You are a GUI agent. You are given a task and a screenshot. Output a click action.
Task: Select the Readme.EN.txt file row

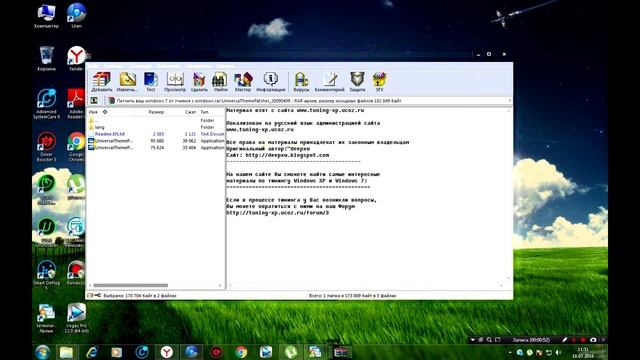pyautogui.click(x=156, y=134)
